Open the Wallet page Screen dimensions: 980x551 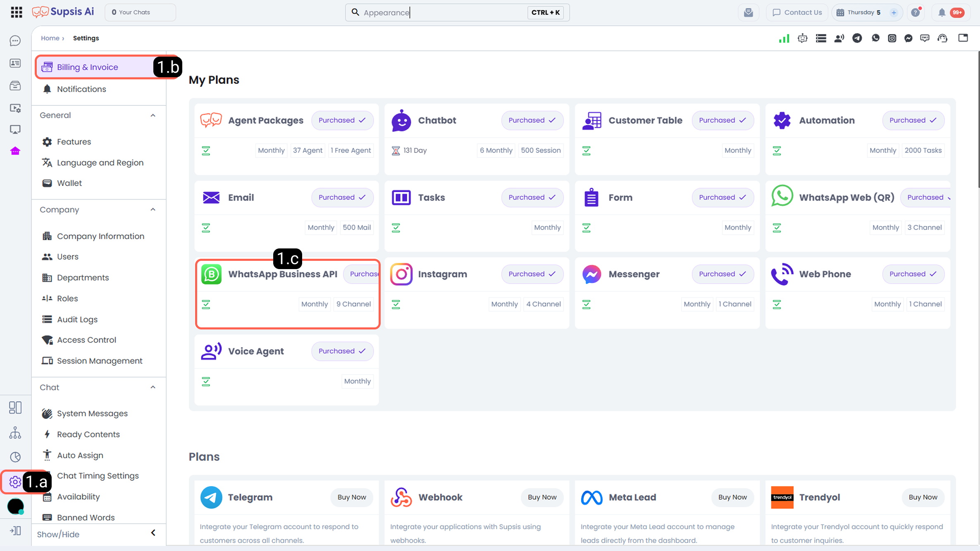click(69, 183)
